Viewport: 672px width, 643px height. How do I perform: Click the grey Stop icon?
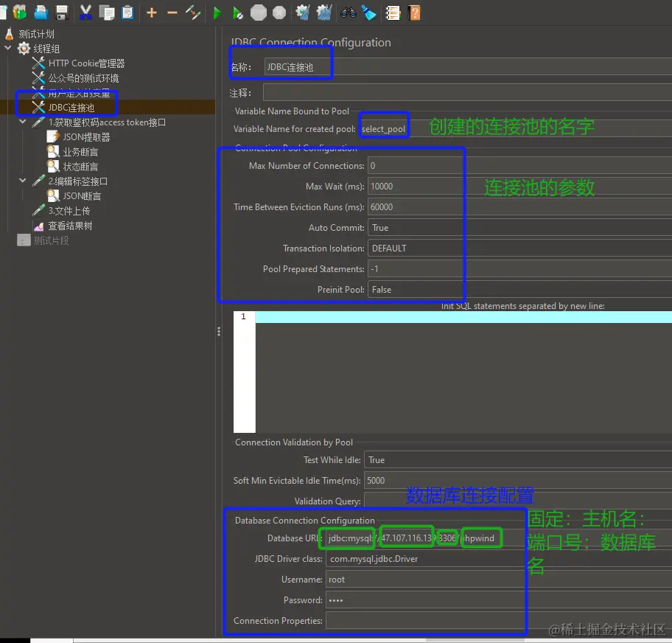pyautogui.click(x=259, y=13)
